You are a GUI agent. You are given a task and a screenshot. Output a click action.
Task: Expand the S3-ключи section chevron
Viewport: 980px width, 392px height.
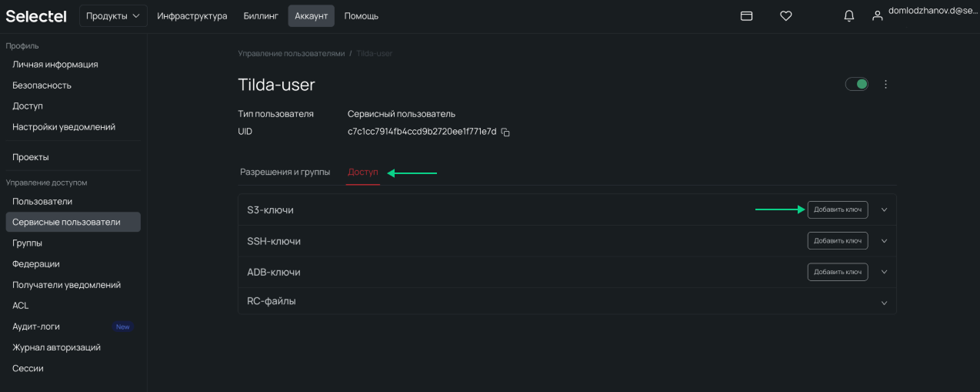point(884,209)
